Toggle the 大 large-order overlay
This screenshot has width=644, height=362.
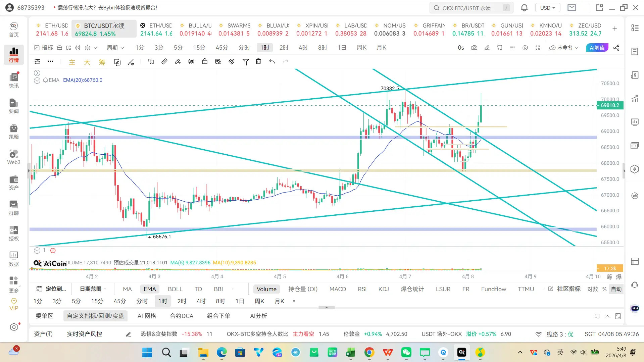pyautogui.click(x=87, y=62)
